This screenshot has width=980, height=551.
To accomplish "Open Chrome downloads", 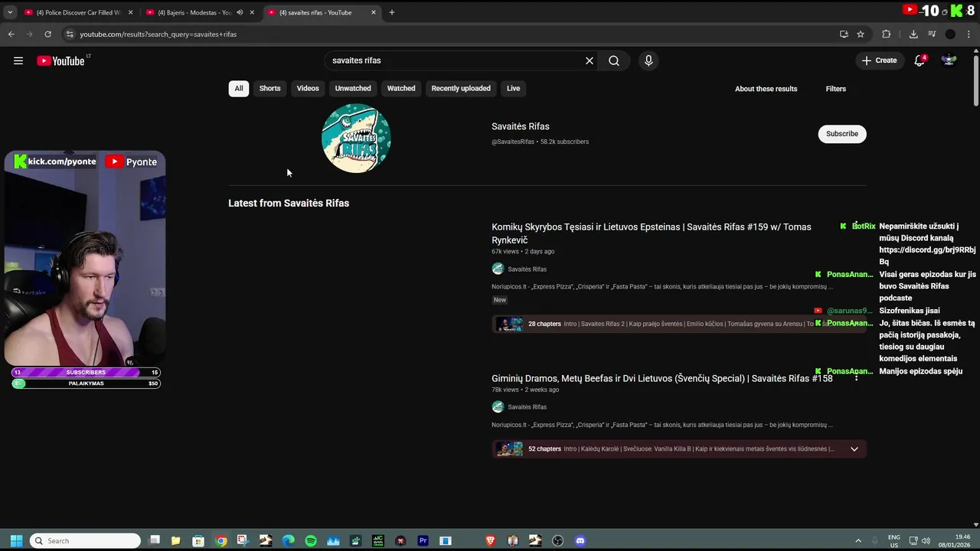I will pos(913,34).
